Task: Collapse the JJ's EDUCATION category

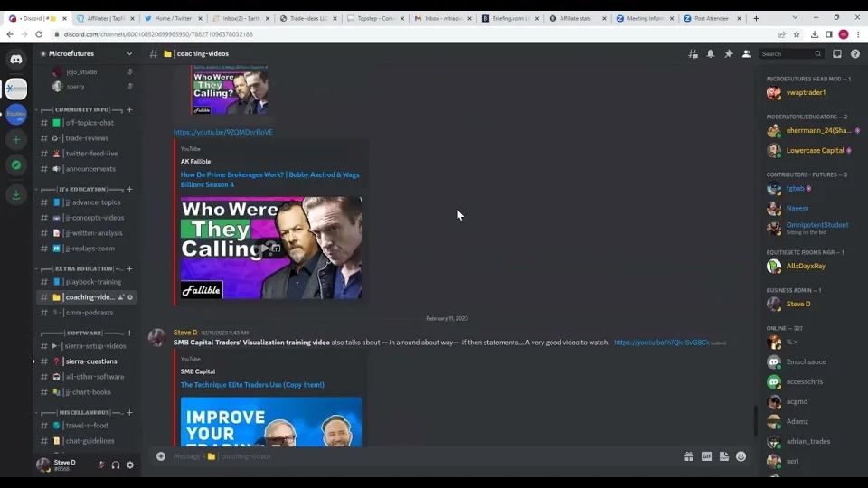Action: coord(80,189)
